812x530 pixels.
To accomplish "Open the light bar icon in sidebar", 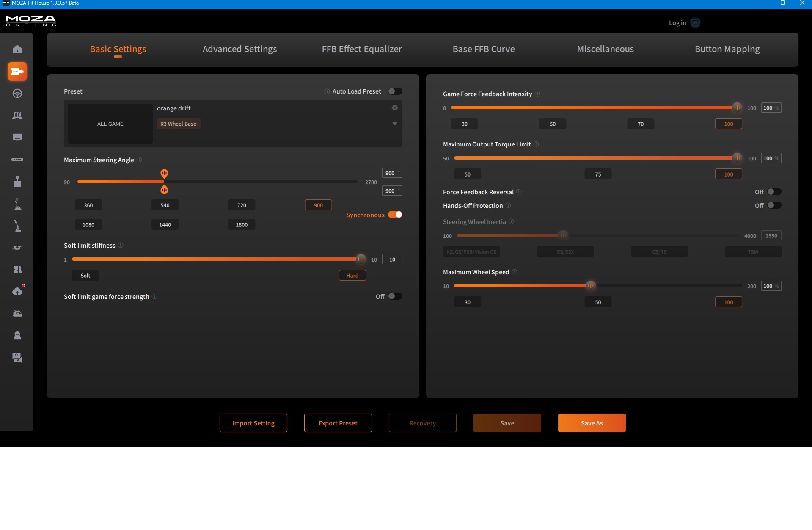I will coord(17,160).
